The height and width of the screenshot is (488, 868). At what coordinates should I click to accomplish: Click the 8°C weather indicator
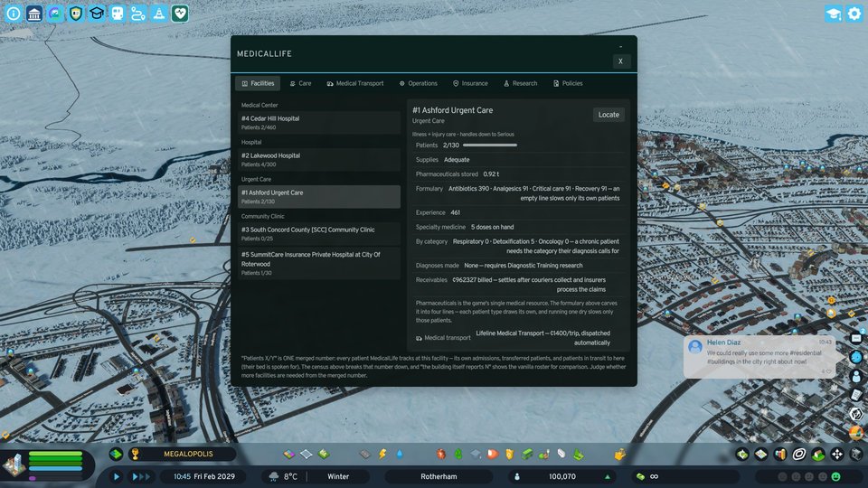[284, 476]
